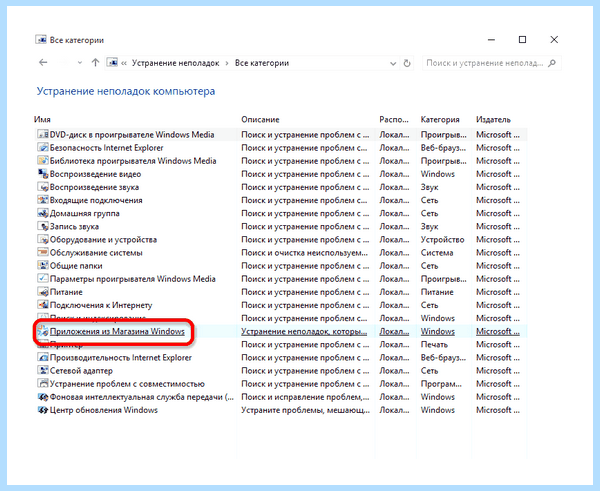Select Устранение проблем с совместимостью name
600x491 pixels.
(x=127, y=383)
